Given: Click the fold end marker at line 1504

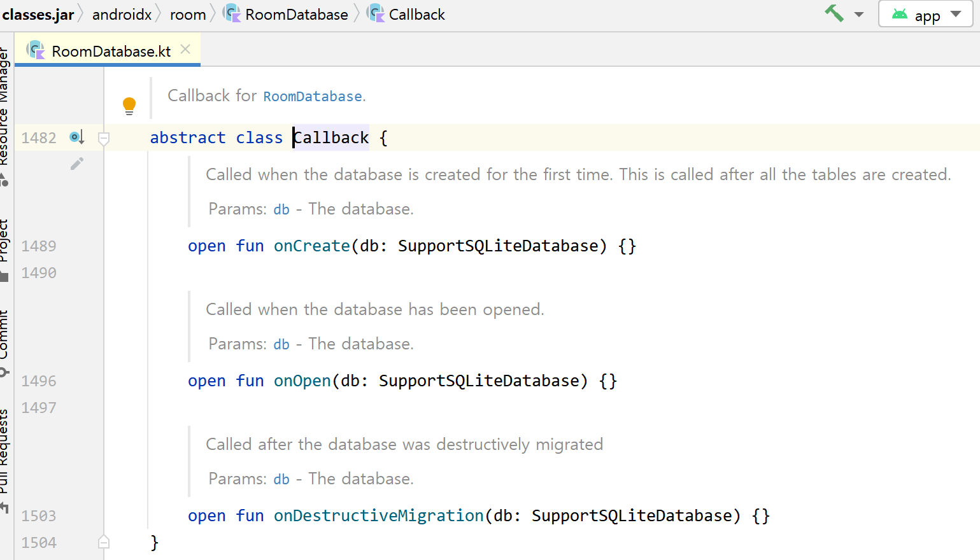Looking at the screenshot, I should click(104, 542).
